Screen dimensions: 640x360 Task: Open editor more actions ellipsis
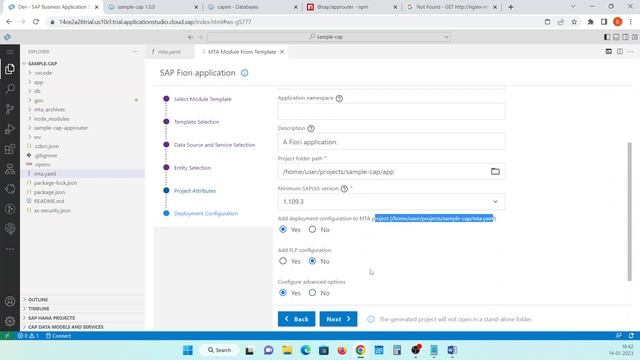631,51
